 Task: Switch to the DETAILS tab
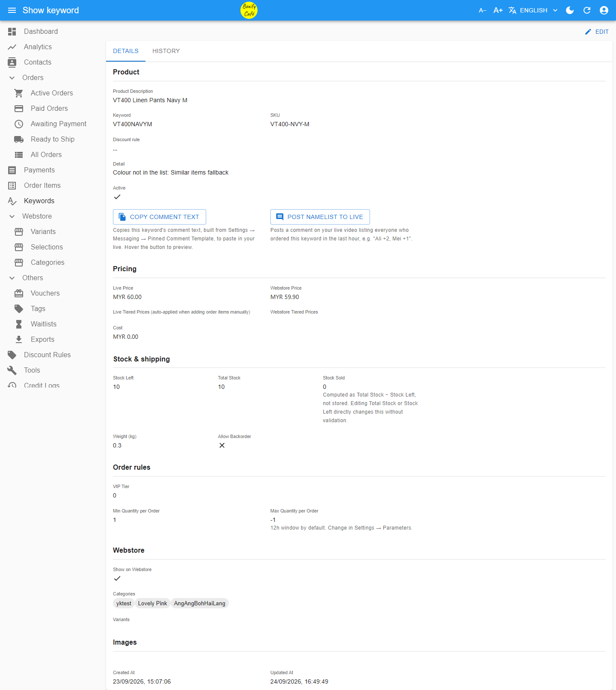(126, 51)
